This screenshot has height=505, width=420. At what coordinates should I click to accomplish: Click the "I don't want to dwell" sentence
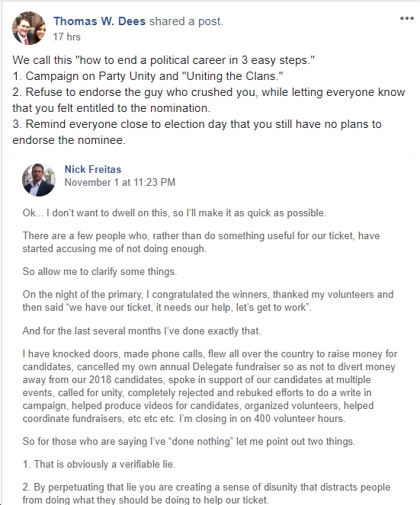(x=175, y=213)
